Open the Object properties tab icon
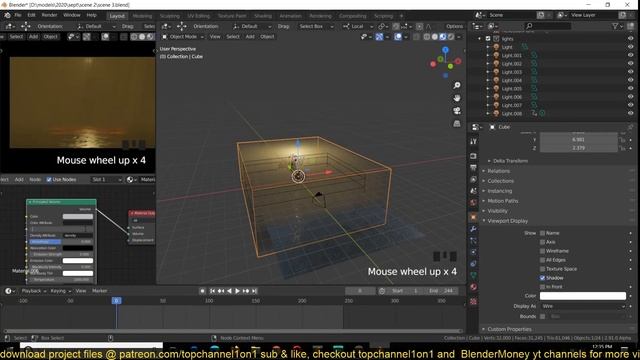 click(x=473, y=217)
